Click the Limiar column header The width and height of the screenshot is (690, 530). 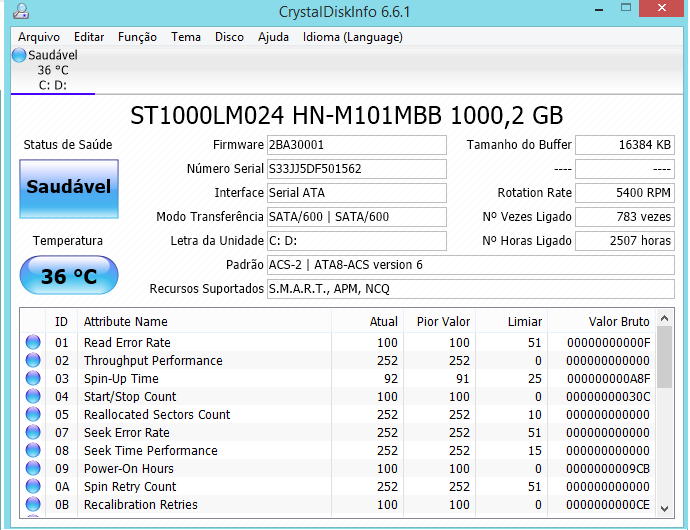click(511, 322)
